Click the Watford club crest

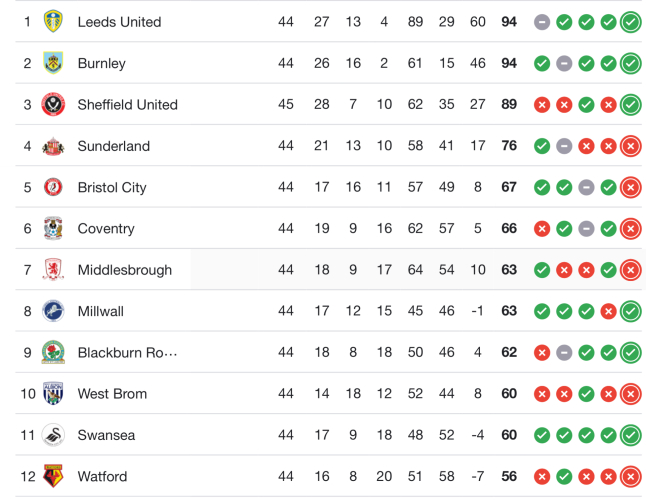53,477
